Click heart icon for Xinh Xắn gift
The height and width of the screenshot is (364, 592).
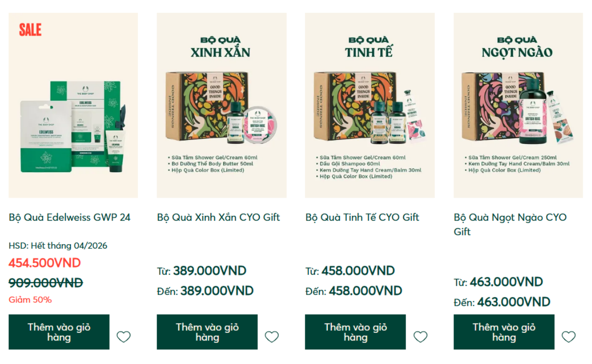click(x=272, y=337)
